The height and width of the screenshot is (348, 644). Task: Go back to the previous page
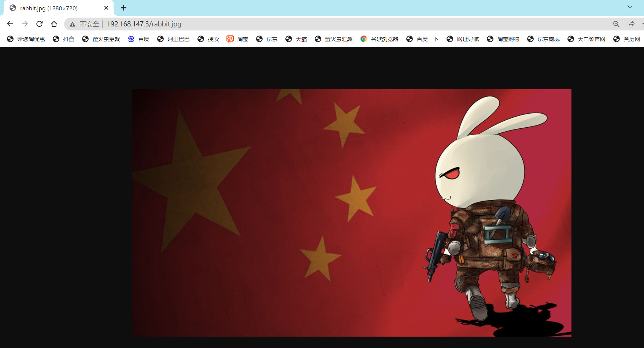point(10,24)
